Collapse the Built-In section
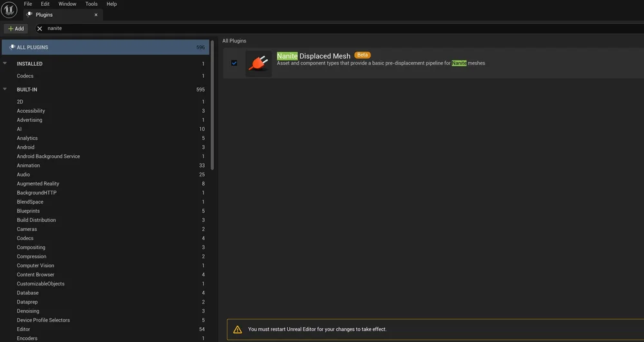This screenshot has height=342, width=644. click(5, 89)
